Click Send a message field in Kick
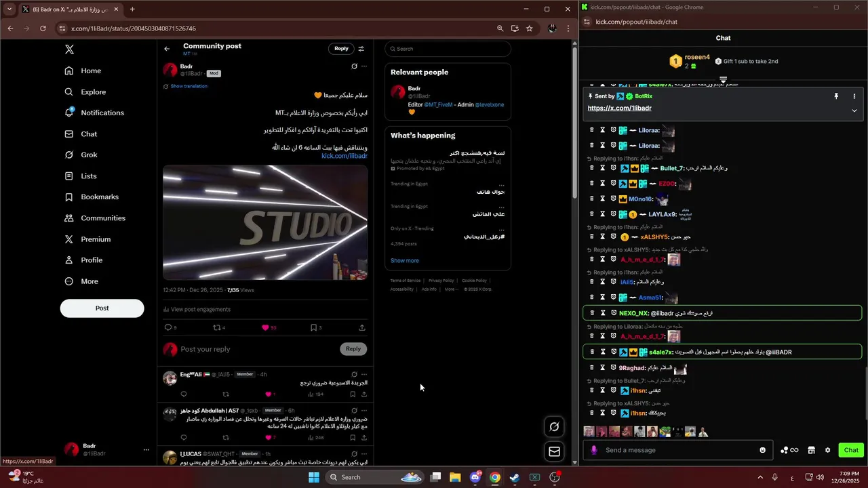The image size is (868, 488). click(x=678, y=450)
